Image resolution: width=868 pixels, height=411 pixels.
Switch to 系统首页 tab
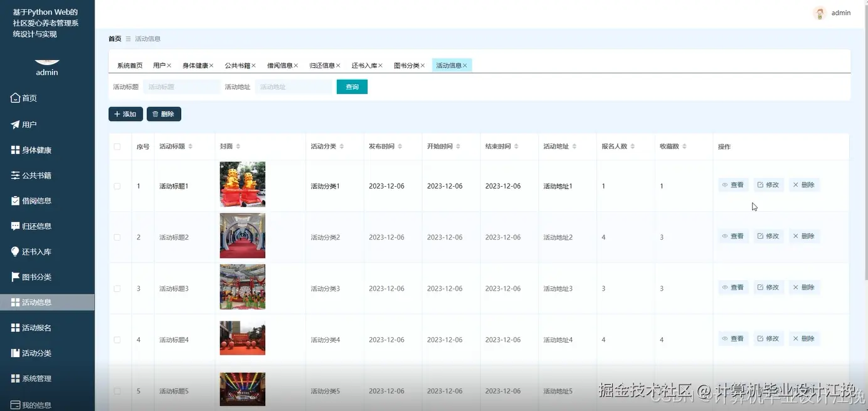pos(130,66)
